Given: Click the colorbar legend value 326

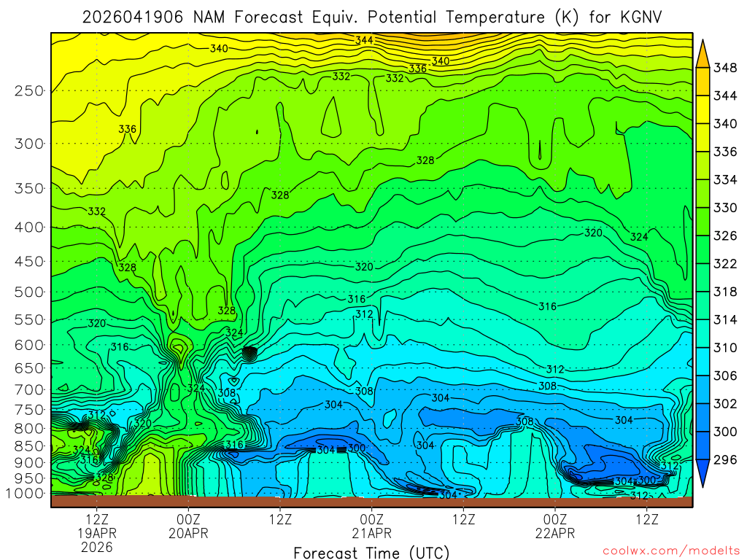Looking at the screenshot, I should pos(725,236).
